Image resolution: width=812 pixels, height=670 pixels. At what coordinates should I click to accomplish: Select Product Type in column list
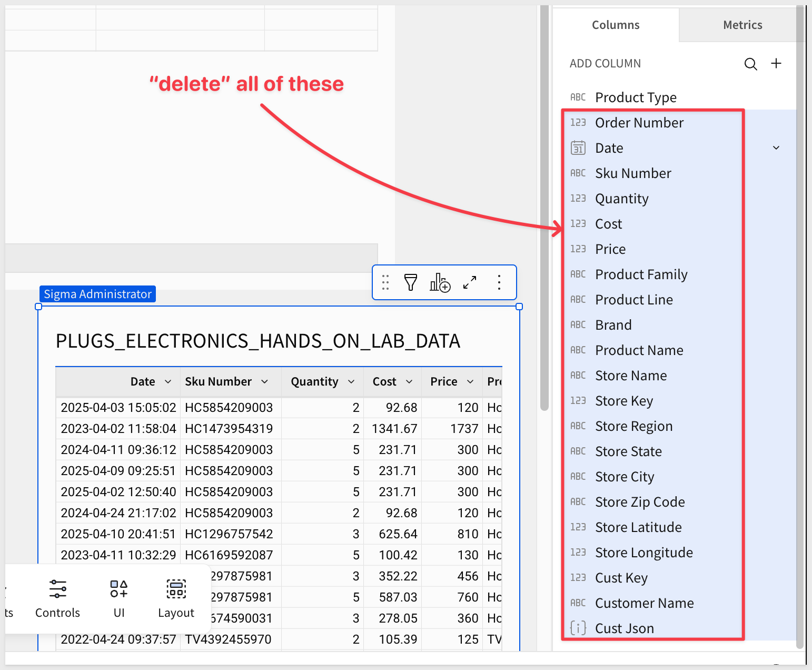pos(636,97)
